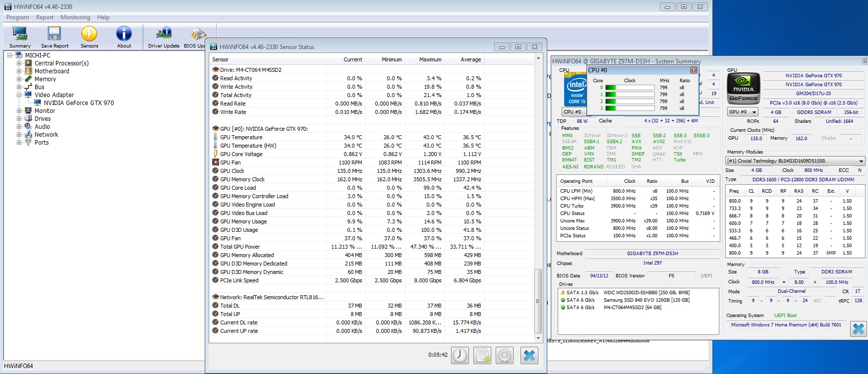Click the sensor list scroll-up arrow
Image resolution: width=868 pixels, height=374 pixels.
point(538,58)
